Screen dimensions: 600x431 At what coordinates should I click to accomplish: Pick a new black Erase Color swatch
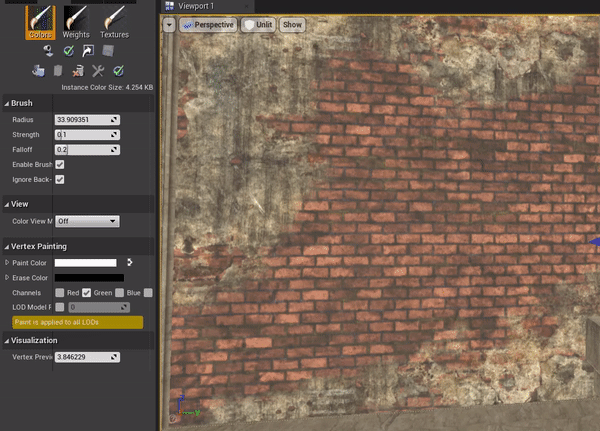[89, 278]
